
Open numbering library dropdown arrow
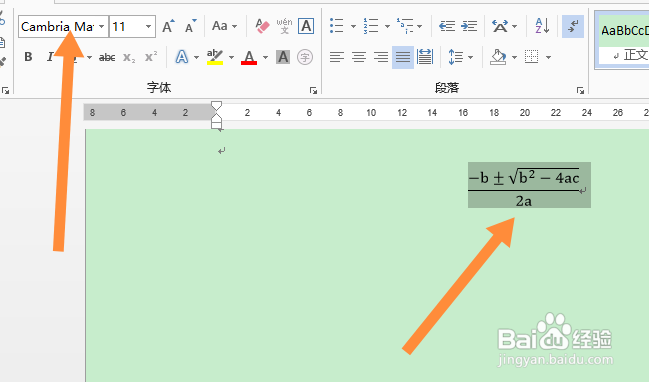[x=387, y=26]
